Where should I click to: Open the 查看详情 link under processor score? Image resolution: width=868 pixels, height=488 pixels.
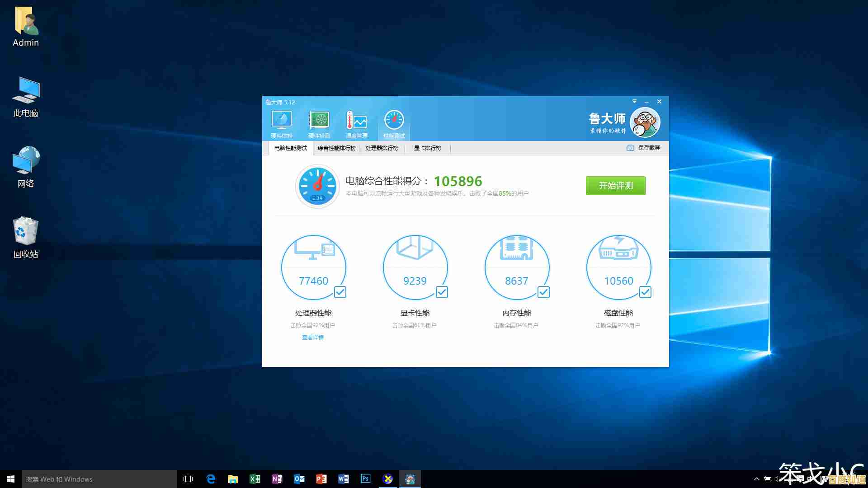tap(312, 338)
